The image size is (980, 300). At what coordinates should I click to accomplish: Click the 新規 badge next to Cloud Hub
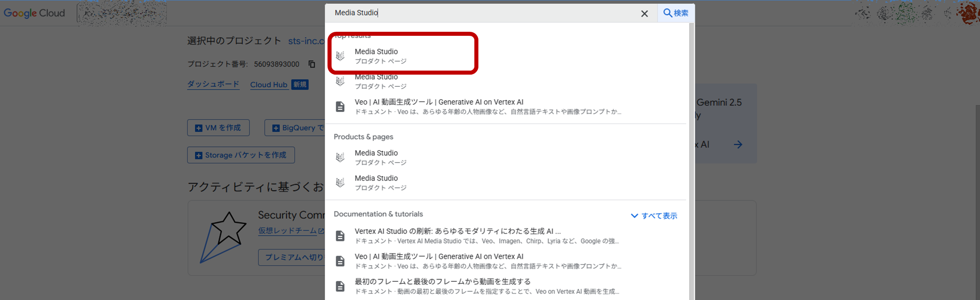point(300,85)
